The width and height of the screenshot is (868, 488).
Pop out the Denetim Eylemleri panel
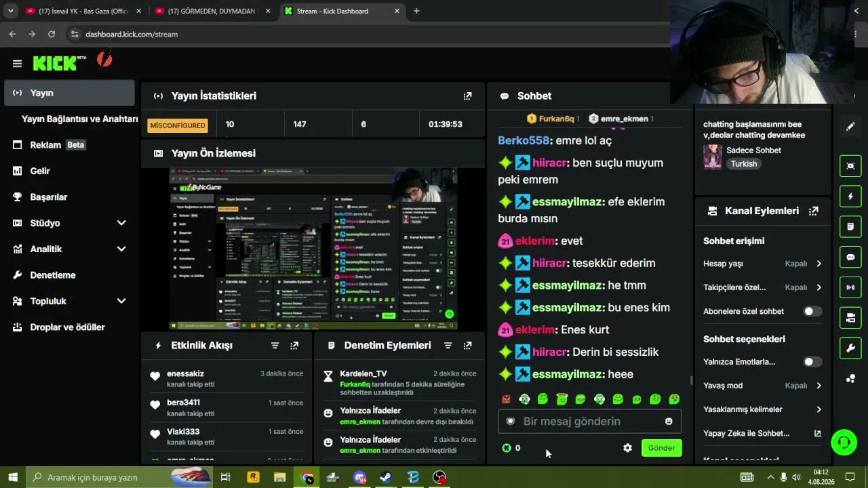click(467, 346)
